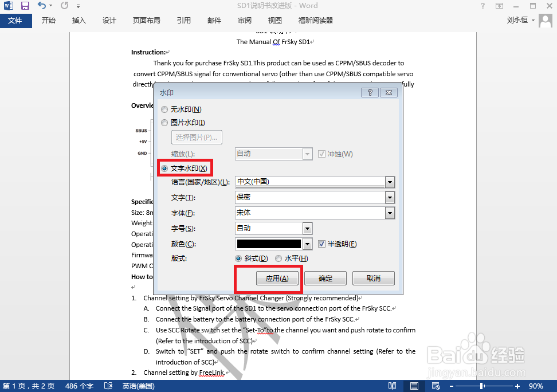Click the title line The Manual Of FrSky SD1

point(273,42)
